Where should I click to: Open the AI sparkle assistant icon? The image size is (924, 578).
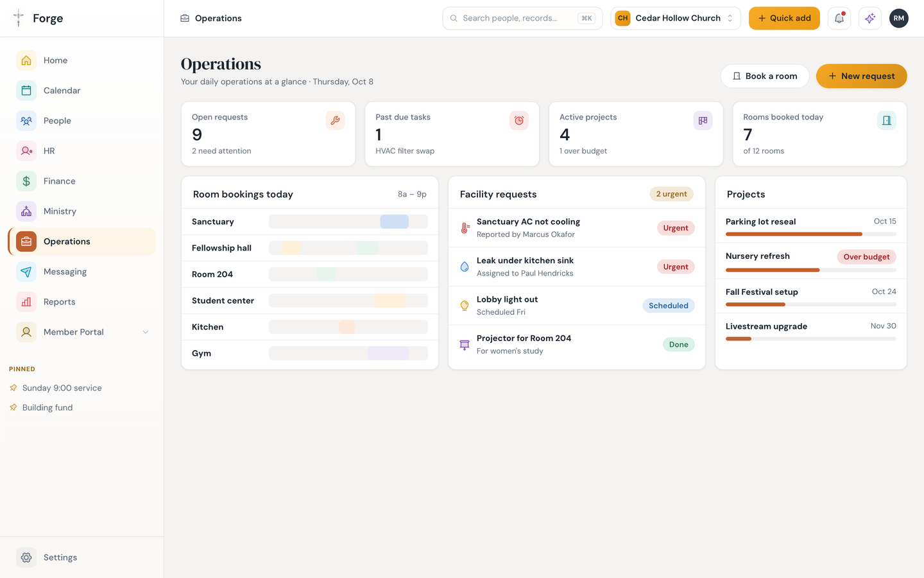pyautogui.click(x=870, y=18)
